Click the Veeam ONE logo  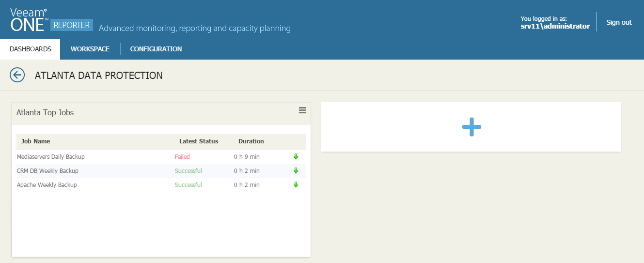[29, 19]
